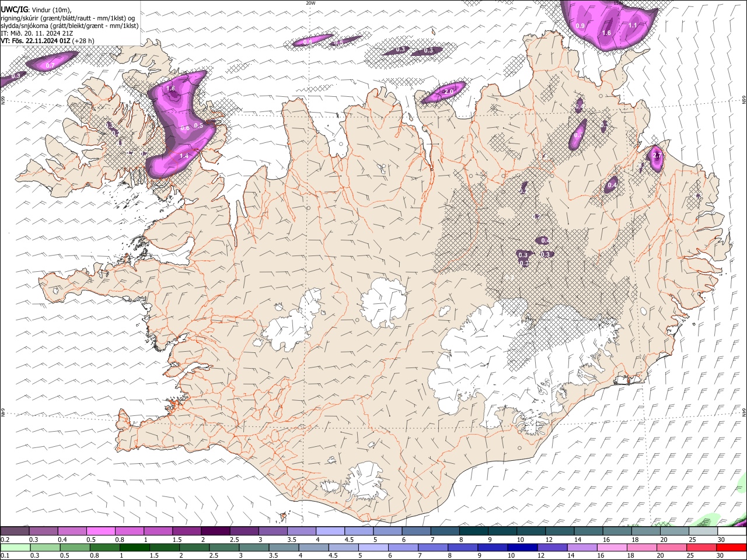The width and height of the screenshot is (747, 560).
Task: Click the red 30 swatch in the lower legend
Action: point(732,547)
